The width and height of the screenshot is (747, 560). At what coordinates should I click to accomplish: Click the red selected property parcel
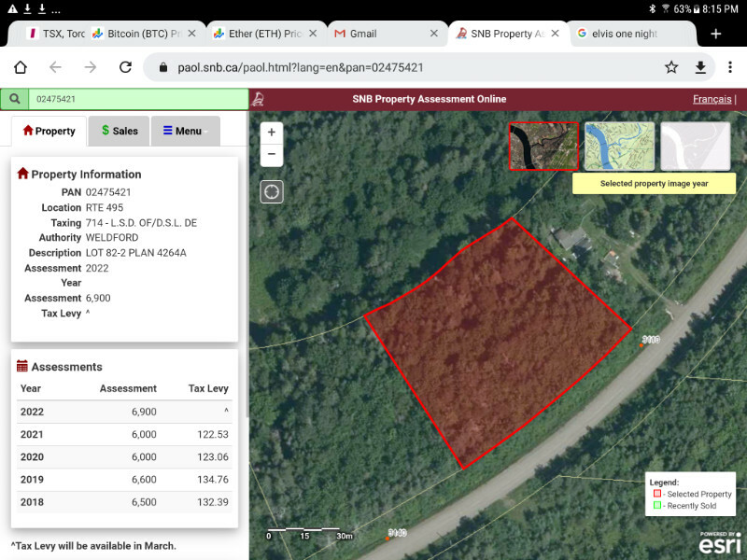tap(498, 343)
